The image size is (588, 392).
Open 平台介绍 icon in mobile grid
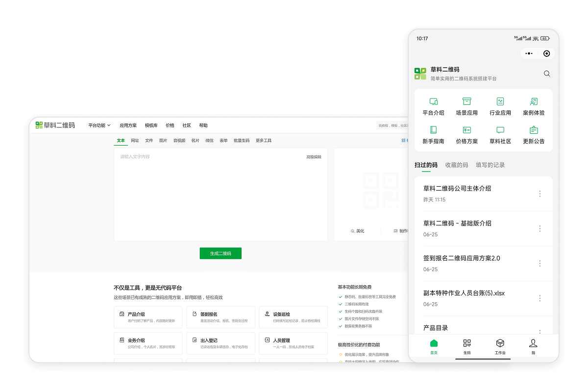[433, 102]
